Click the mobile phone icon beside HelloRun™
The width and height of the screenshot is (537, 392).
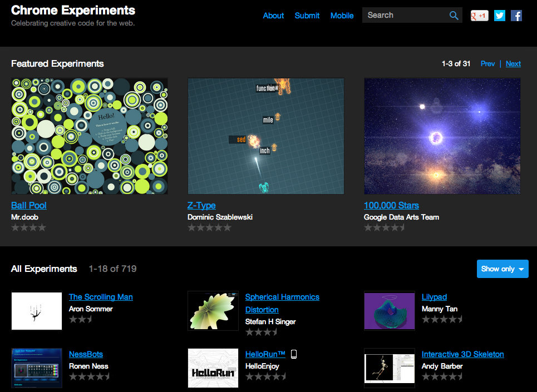[x=295, y=353]
